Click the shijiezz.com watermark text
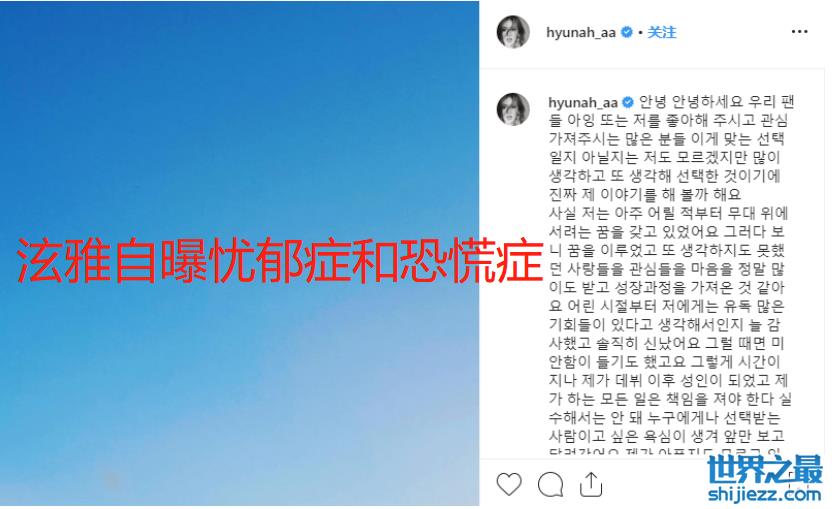Screen dimensions: 832x509 point(764,494)
